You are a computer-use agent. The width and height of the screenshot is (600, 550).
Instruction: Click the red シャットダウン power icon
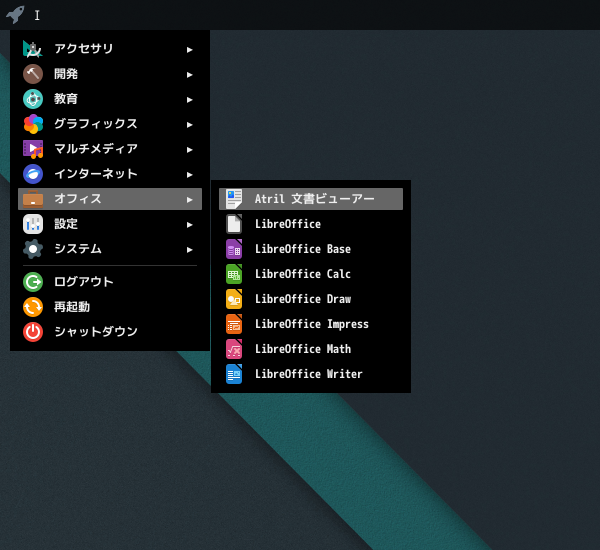coord(33,332)
